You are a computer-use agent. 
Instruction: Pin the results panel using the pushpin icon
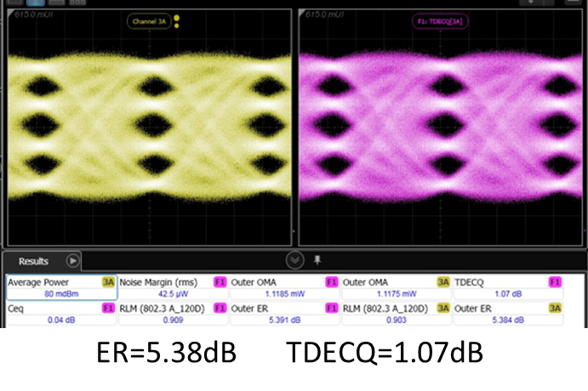click(x=317, y=259)
